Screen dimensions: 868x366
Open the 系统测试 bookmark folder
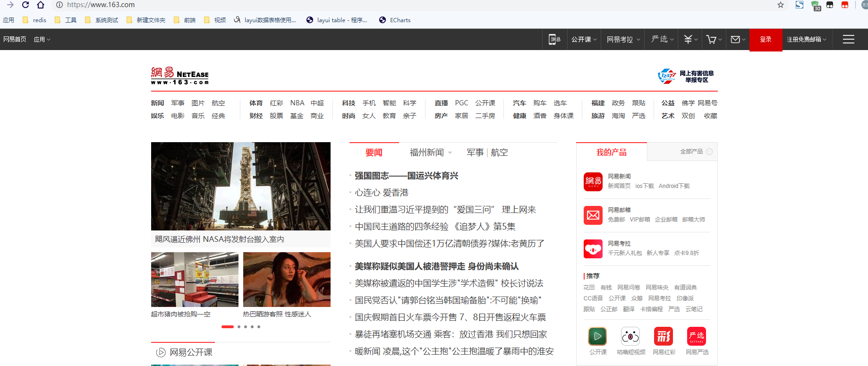click(x=102, y=20)
